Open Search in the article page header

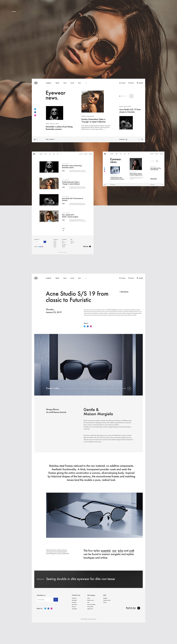coord(131,278)
